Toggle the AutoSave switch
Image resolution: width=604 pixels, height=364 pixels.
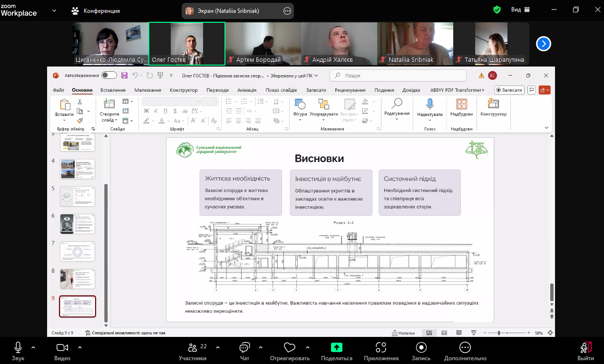(109, 75)
